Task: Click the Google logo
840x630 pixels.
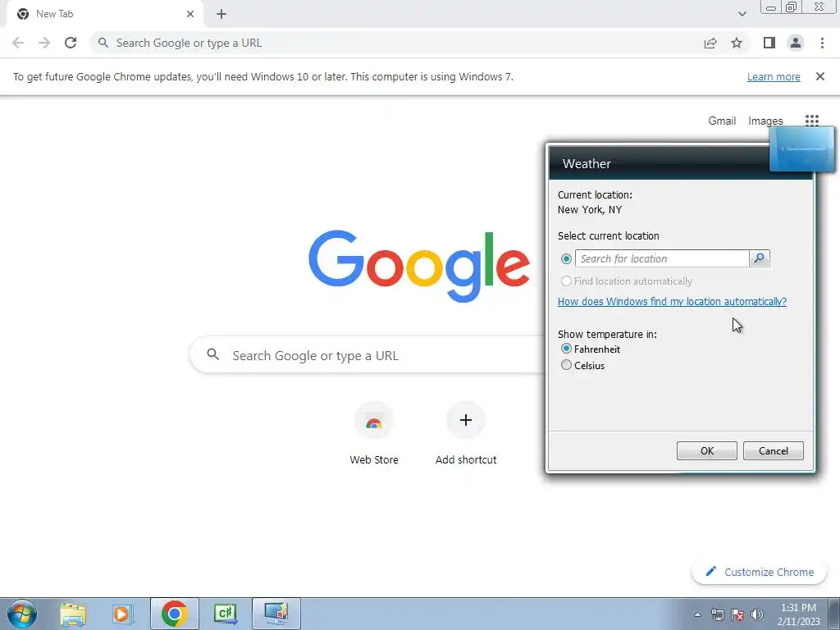Action: coord(419,267)
